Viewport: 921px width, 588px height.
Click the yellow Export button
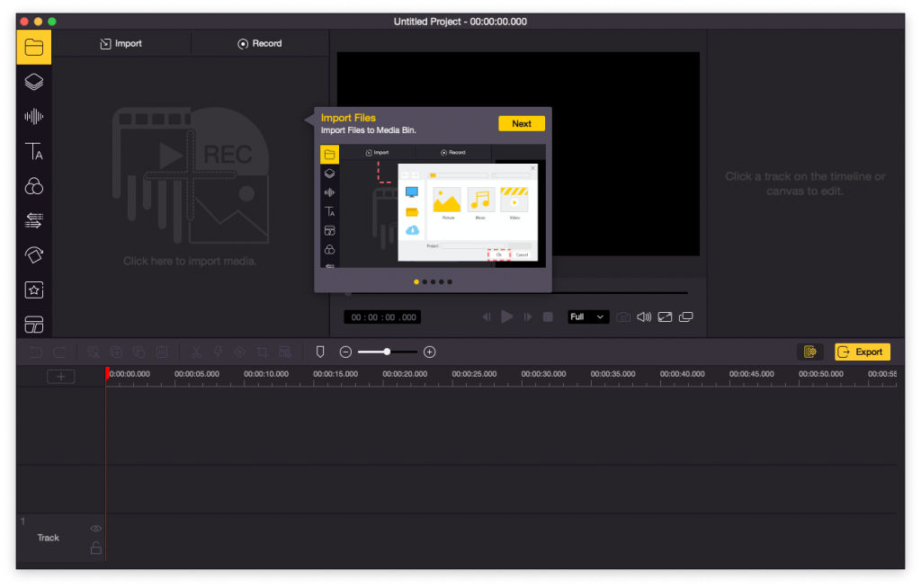coord(863,352)
